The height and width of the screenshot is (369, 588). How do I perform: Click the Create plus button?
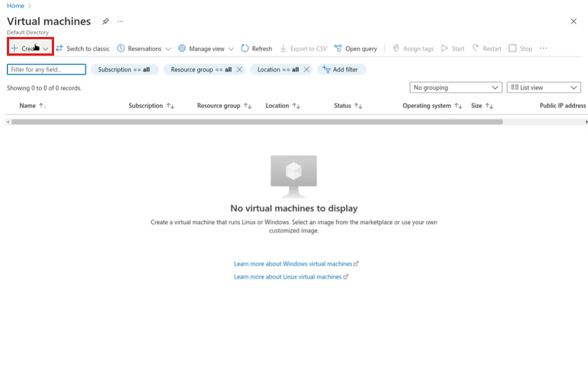(x=30, y=48)
